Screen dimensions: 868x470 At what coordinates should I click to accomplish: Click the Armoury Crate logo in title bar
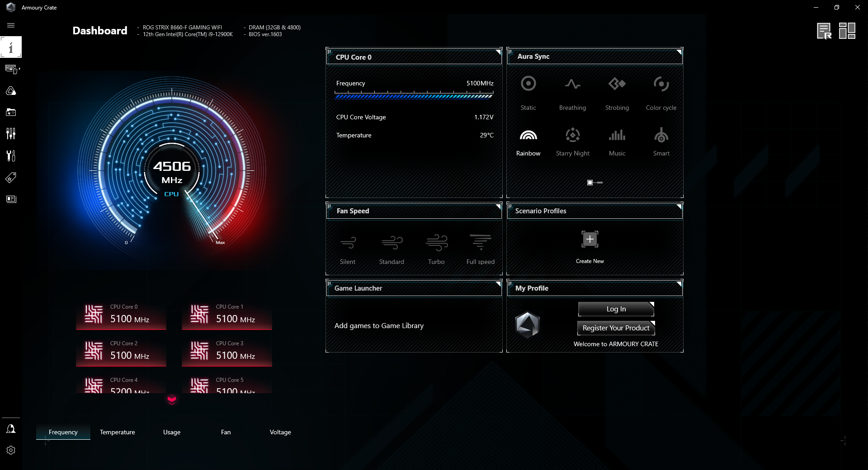(x=11, y=7)
